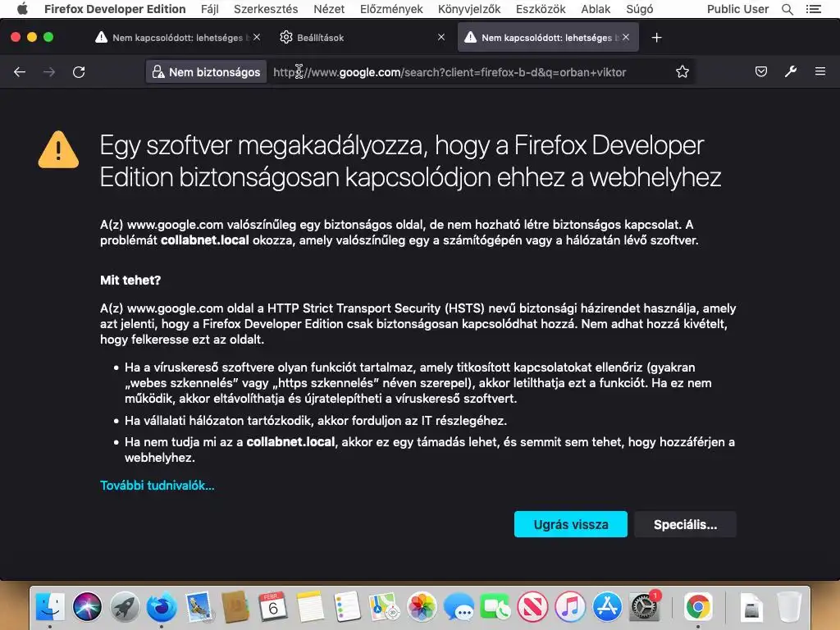Open Music app in the Dock
Screen dimensions: 840x630
point(570,607)
